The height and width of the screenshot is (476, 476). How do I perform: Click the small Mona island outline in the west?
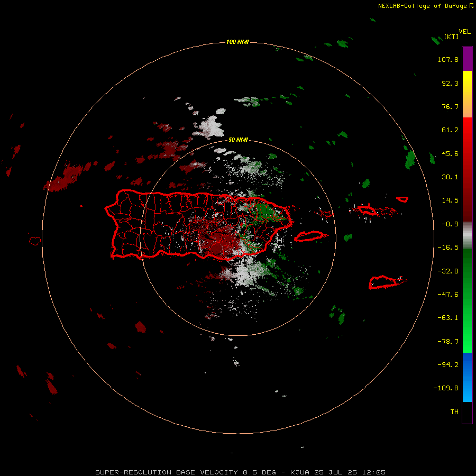[x=35, y=241]
